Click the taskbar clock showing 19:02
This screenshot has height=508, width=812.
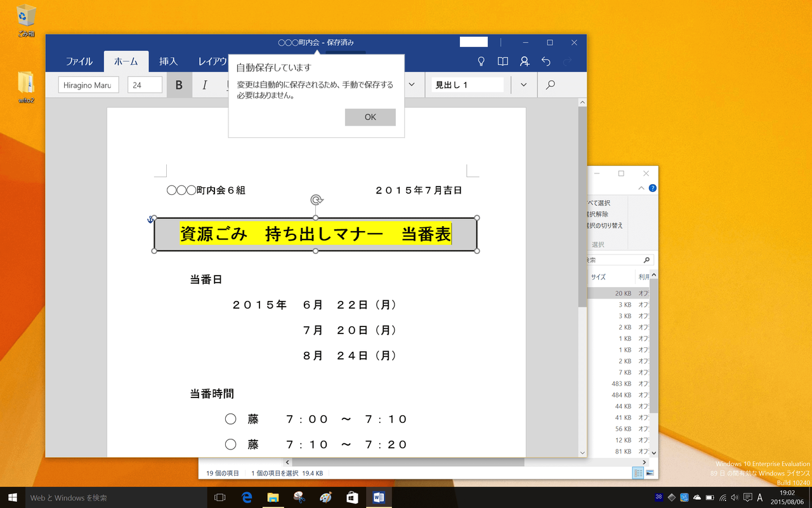click(x=787, y=498)
